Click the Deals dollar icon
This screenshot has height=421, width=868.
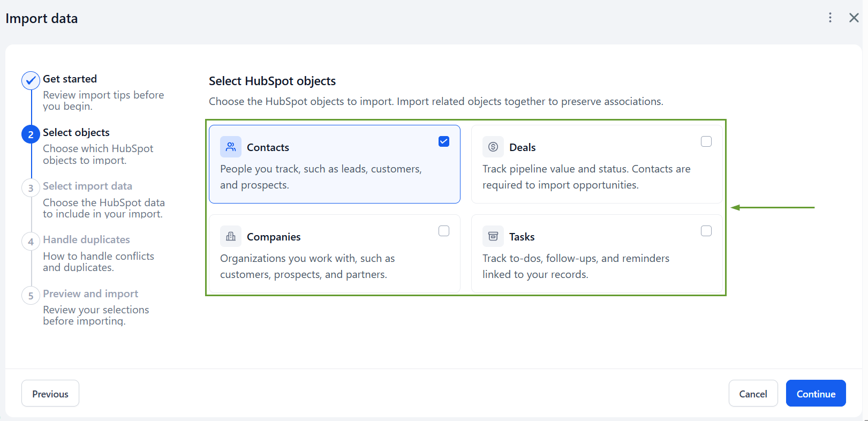click(x=493, y=147)
